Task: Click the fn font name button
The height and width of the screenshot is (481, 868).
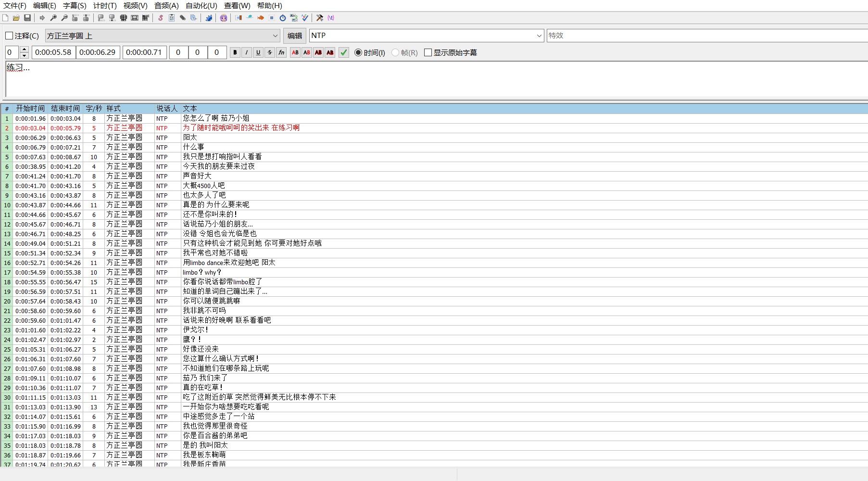Action: tap(281, 52)
